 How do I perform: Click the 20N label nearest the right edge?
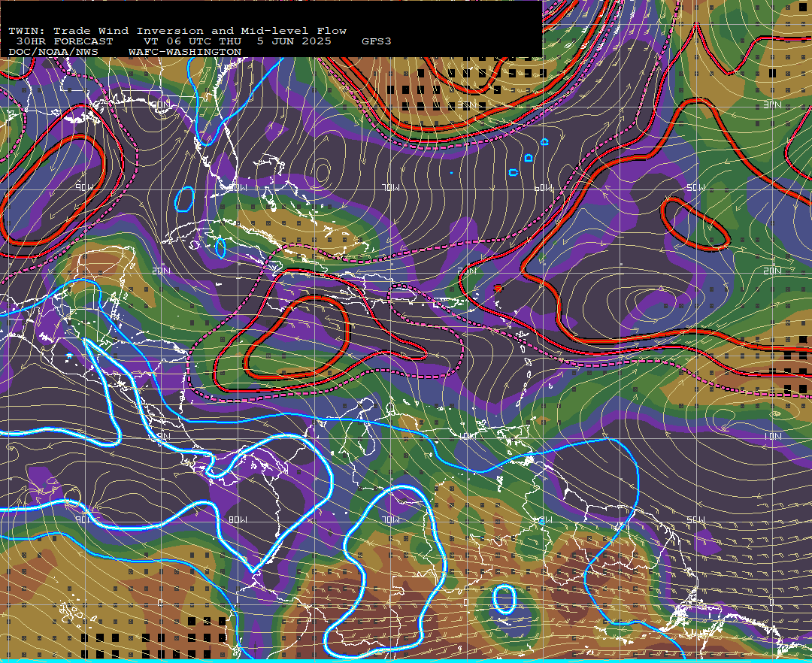772,271
